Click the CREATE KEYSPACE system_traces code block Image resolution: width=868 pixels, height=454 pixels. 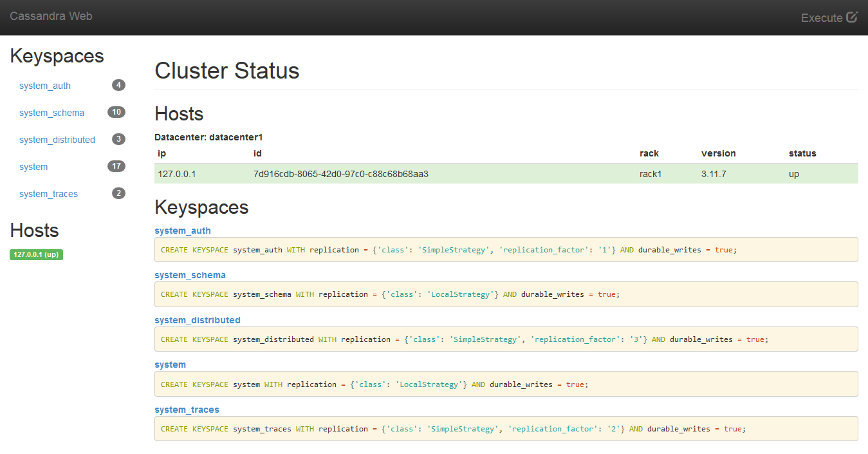point(506,429)
